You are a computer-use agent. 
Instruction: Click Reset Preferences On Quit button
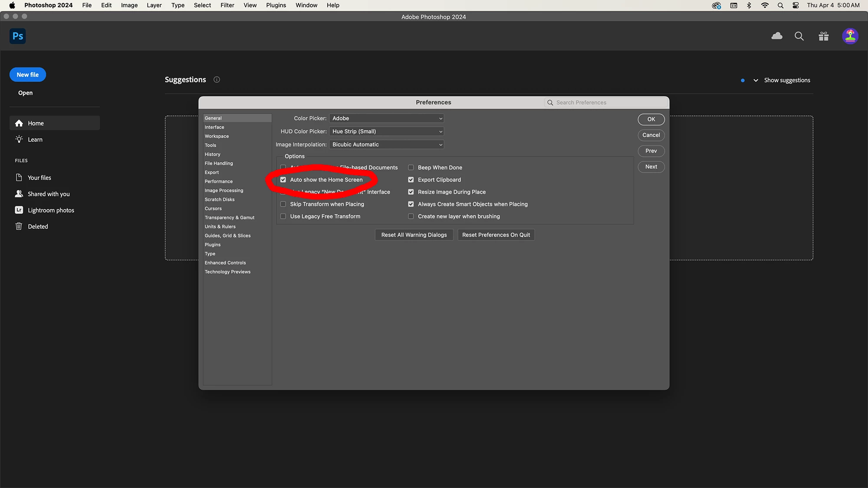[496, 235]
